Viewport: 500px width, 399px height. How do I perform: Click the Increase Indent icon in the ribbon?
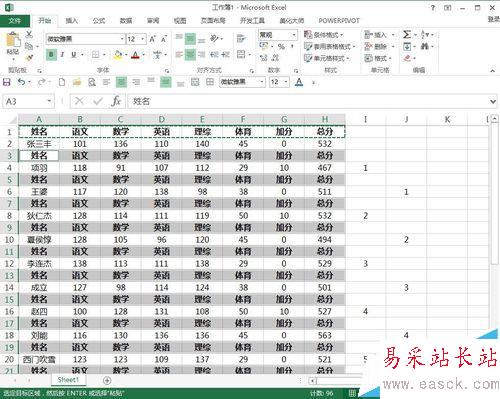coord(225,54)
